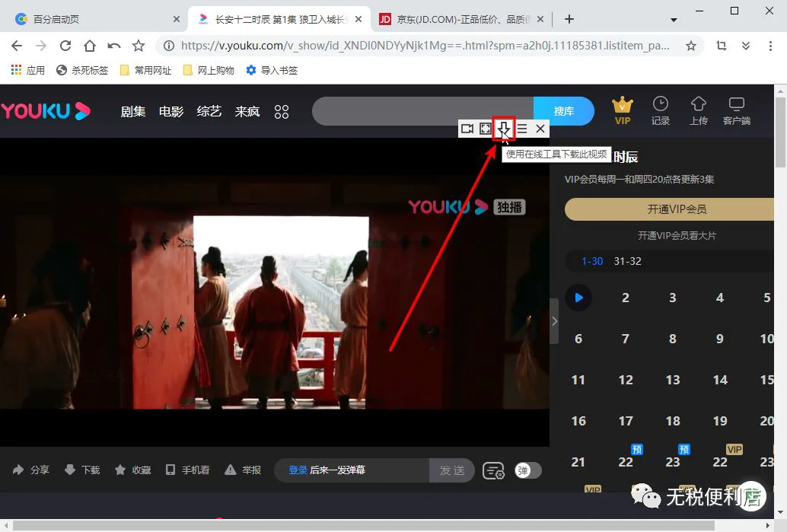Image resolution: width=787 pixels, height=532 pixels.
Task: Play episode 13
Action: coord(673,380)
